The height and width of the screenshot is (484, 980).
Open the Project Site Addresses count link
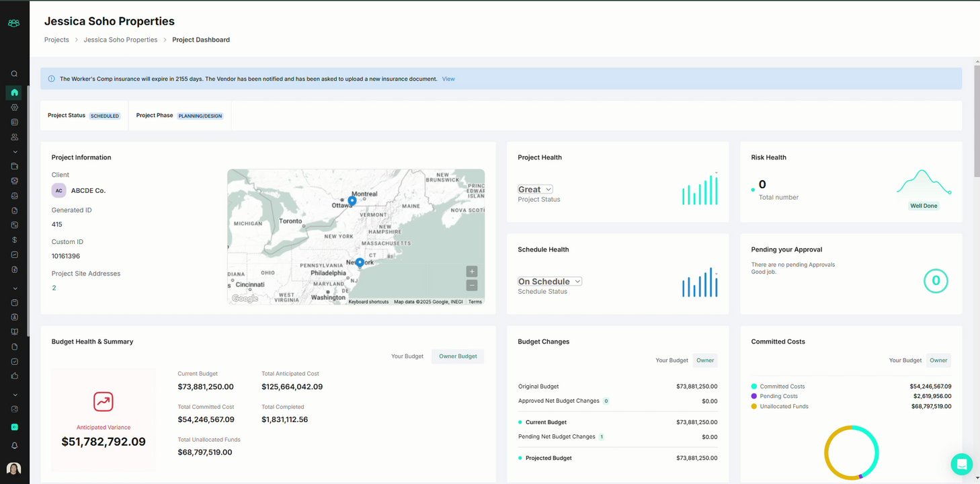54,288
